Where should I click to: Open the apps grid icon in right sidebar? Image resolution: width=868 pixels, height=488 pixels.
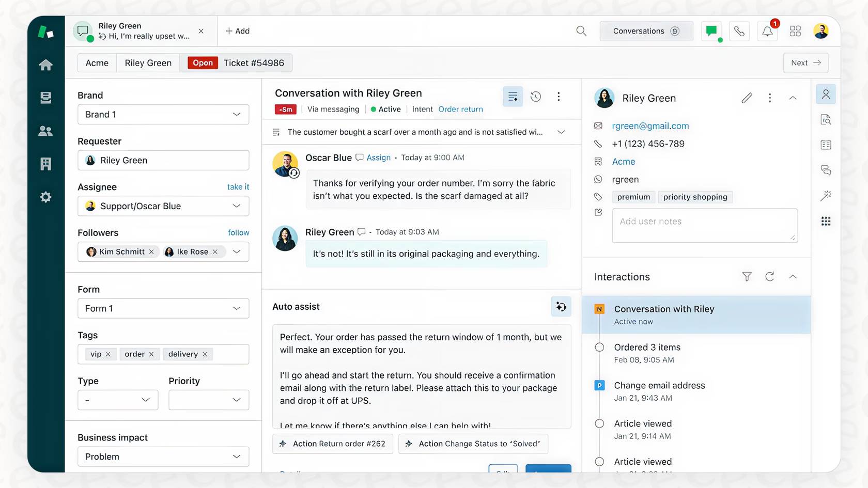[826, 221]
